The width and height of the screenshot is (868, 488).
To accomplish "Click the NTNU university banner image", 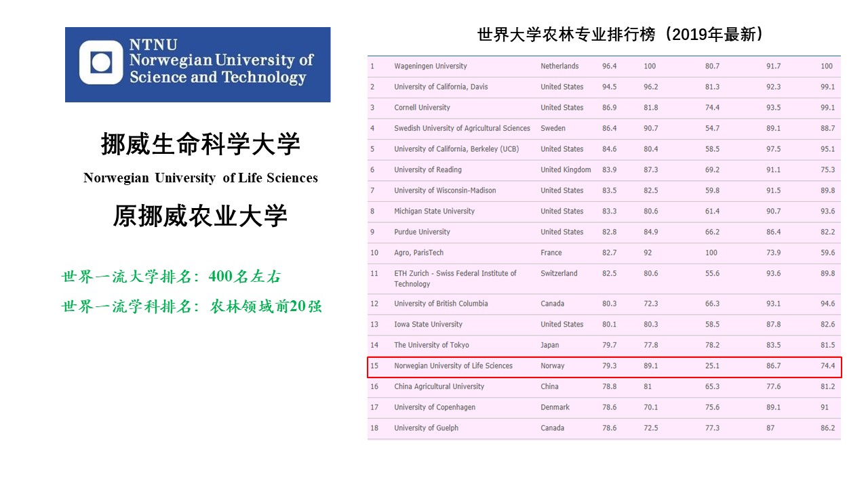I will 197,64.
